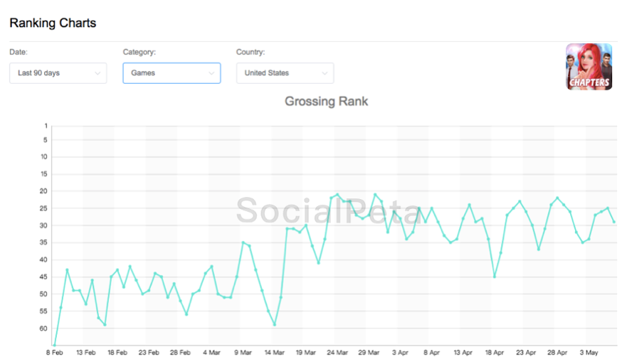Click the Ranking Charts heading
Image resolution: width=622 pixels, height=364 pixels.
point(53,23)
